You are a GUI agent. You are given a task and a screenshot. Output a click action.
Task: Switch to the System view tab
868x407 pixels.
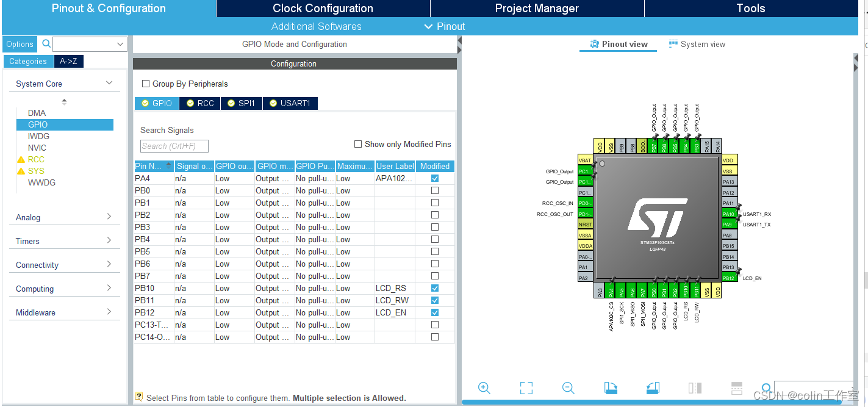point(697,43)
